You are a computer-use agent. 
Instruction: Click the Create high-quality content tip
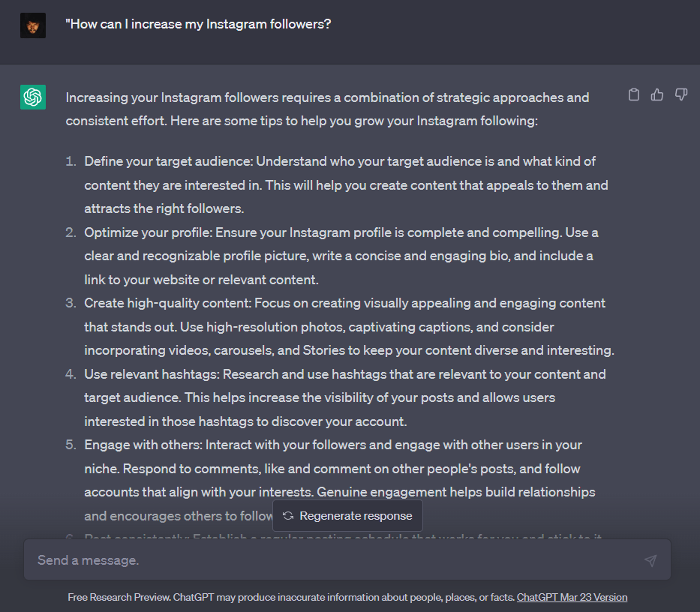(349, 327)
